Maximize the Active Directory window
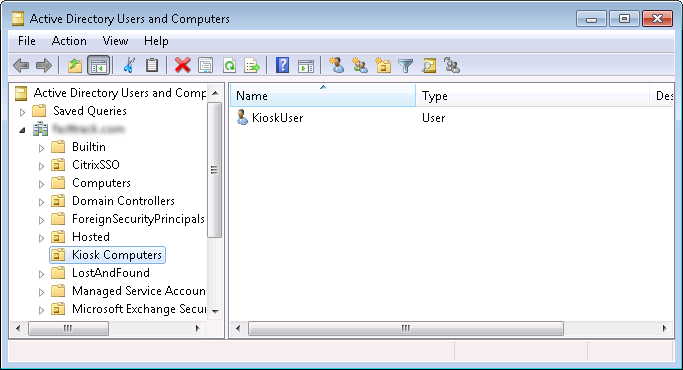 624,19
